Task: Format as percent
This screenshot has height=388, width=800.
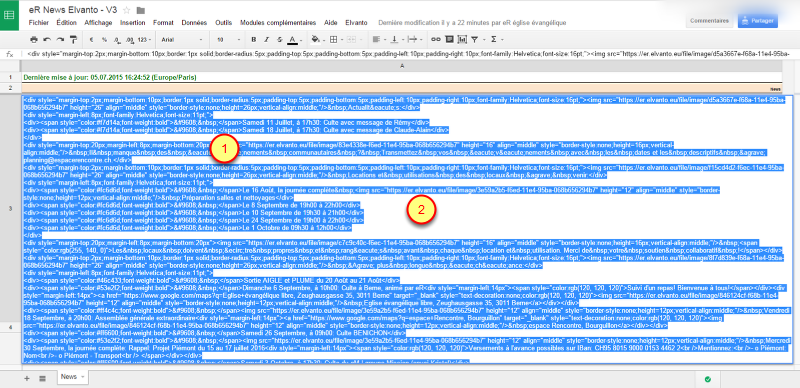Action: coord(104,39)
